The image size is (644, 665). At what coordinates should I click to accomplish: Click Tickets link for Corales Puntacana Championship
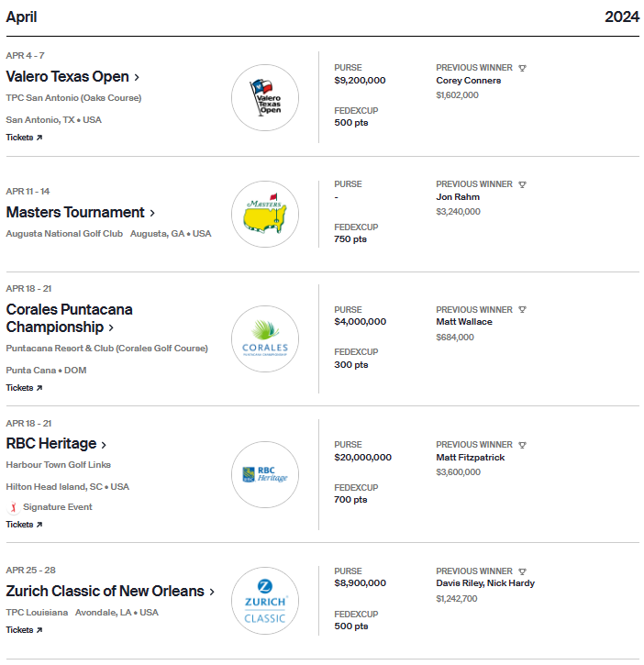coord(24,388)
